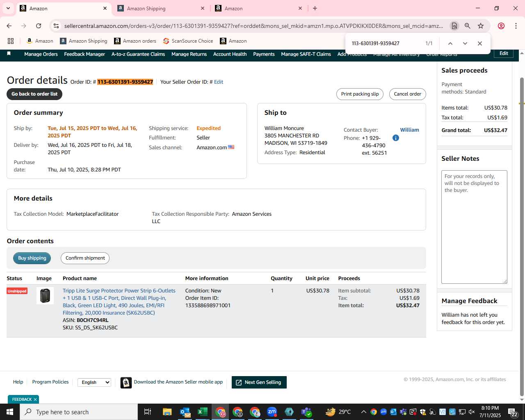Click the URL address bar

tap(253, 26)
